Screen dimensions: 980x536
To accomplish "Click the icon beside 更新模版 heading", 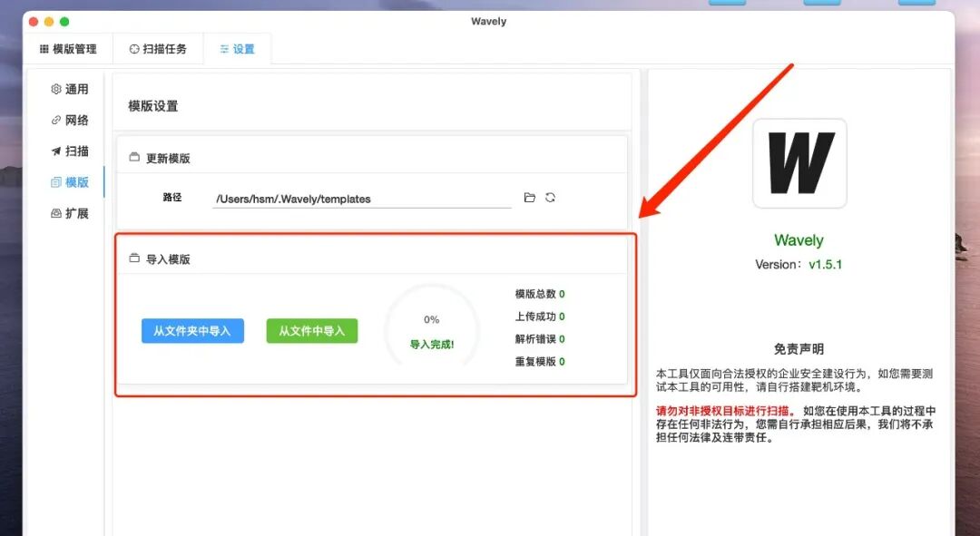I will [x=134, y=158].
